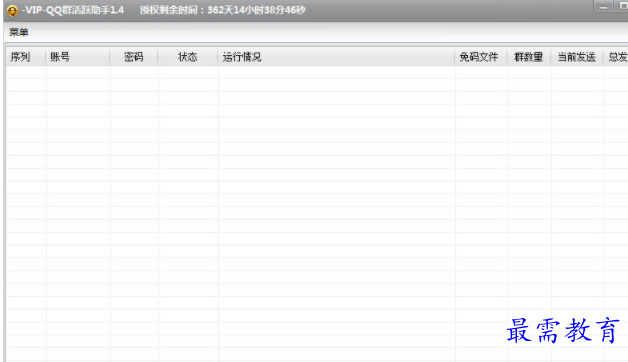The width and height of the screenshot is (628, 362).
Task: Sort by the 序列 column header
Action: pos(26,57)
